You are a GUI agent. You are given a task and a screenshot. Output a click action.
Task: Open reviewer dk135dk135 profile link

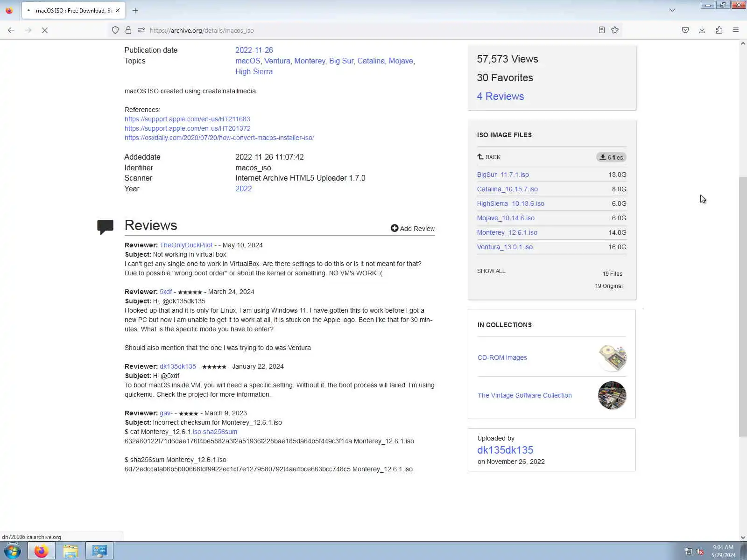click(178, 366)
